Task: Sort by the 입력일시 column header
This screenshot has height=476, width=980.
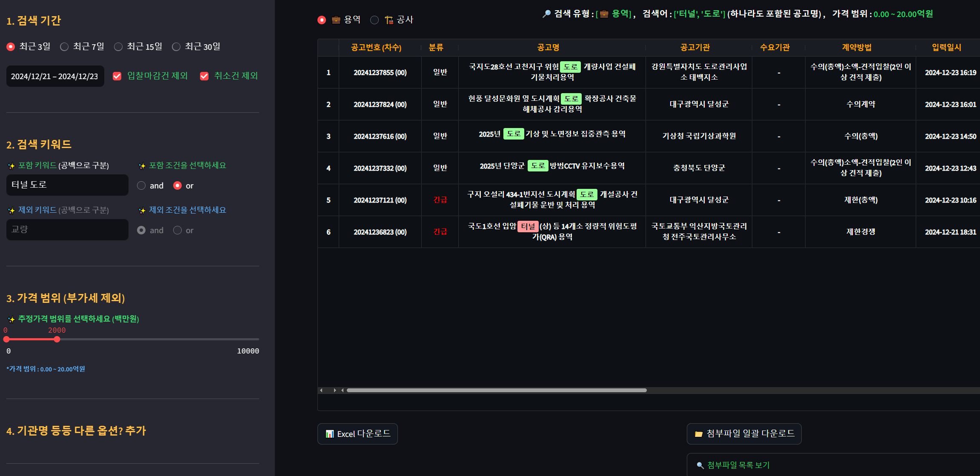Action: coord(946,47)
